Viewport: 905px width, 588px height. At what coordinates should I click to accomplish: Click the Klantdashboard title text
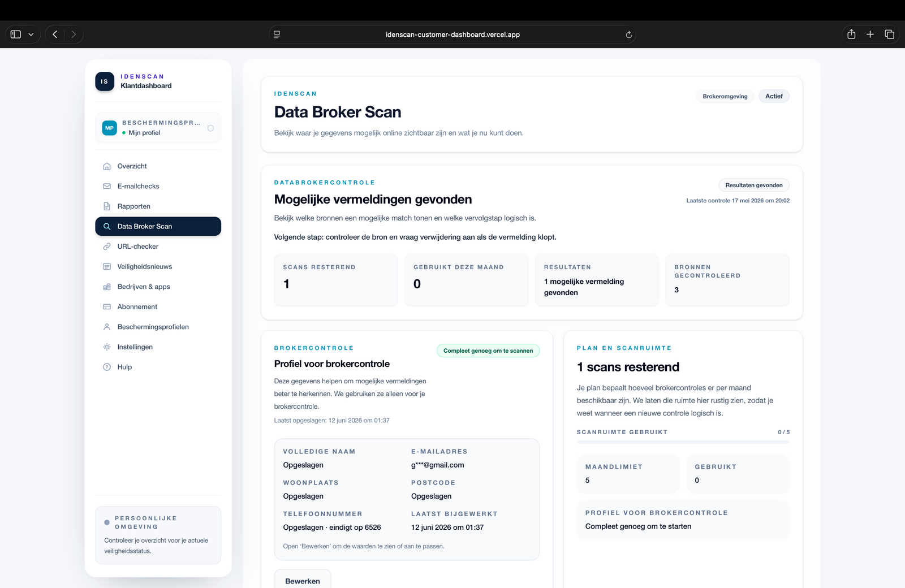pos(146,86)
